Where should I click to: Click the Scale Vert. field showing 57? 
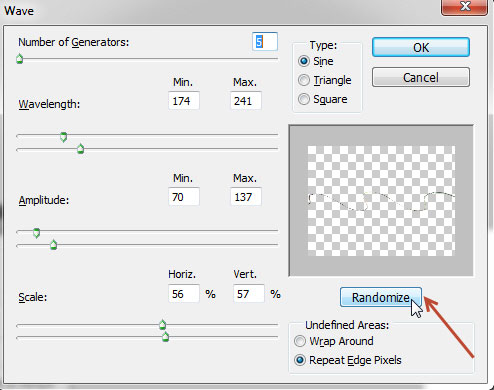249,294
